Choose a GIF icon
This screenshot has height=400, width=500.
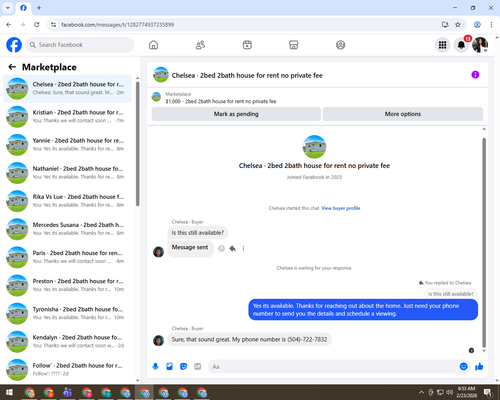tap(197, 367)
